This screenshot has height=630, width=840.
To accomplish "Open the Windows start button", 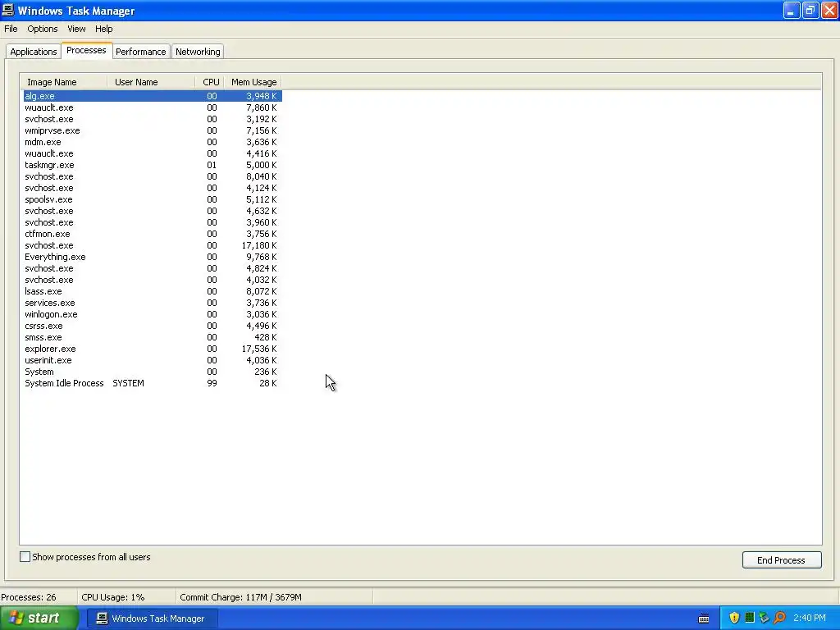I will point(39,619).
